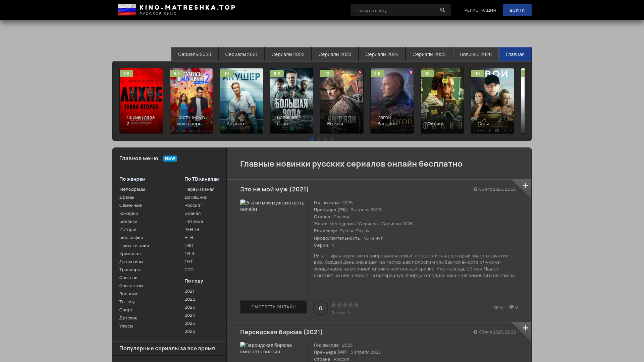The image size is (644, 362).
Task: Select Комедии genre in sidebar
Action: (128, 213)
